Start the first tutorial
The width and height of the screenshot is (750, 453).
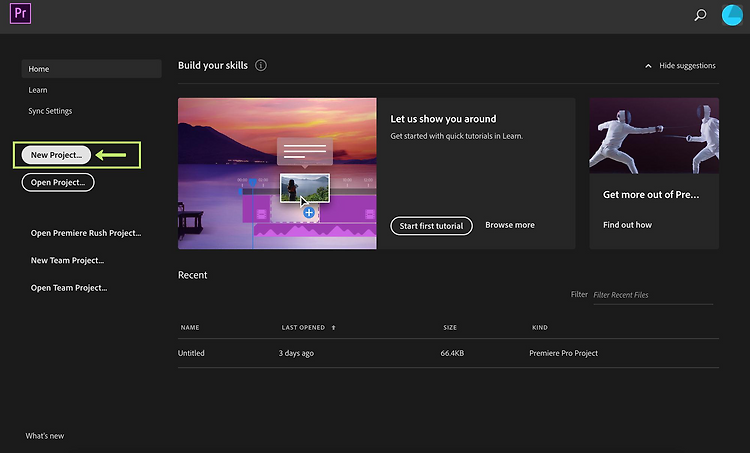tap(431, 226)
